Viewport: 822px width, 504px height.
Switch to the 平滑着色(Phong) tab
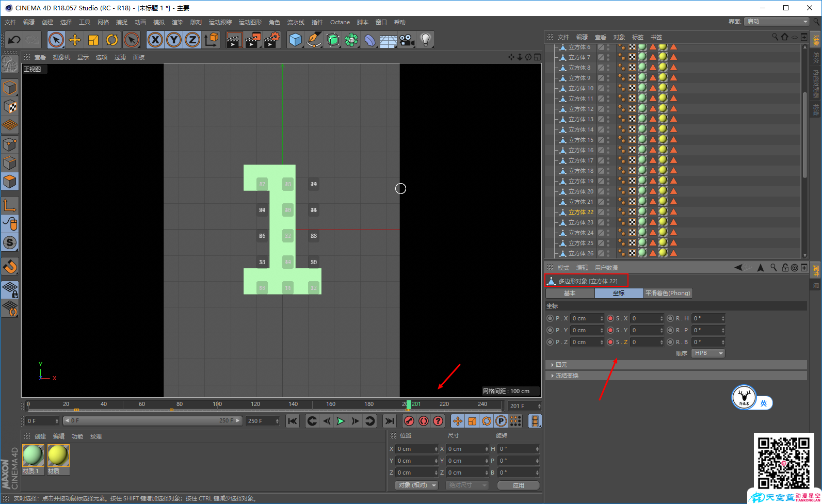(668, 293)
